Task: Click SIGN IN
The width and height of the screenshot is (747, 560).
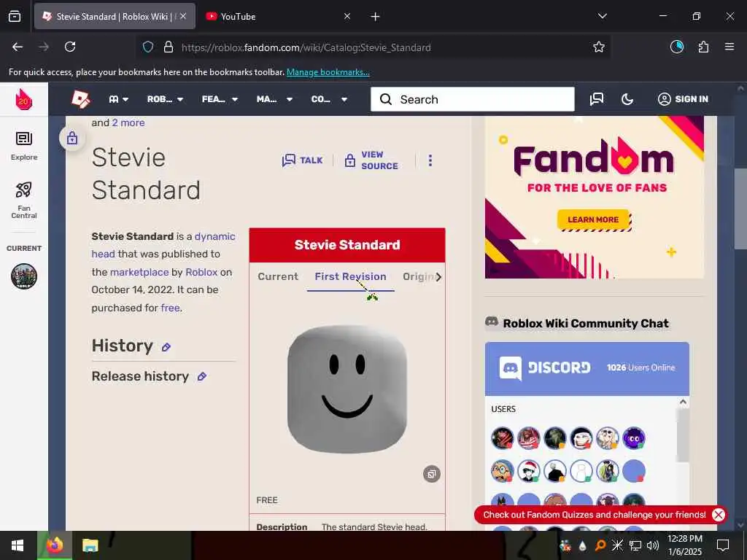Action: [x=683, y=99]
